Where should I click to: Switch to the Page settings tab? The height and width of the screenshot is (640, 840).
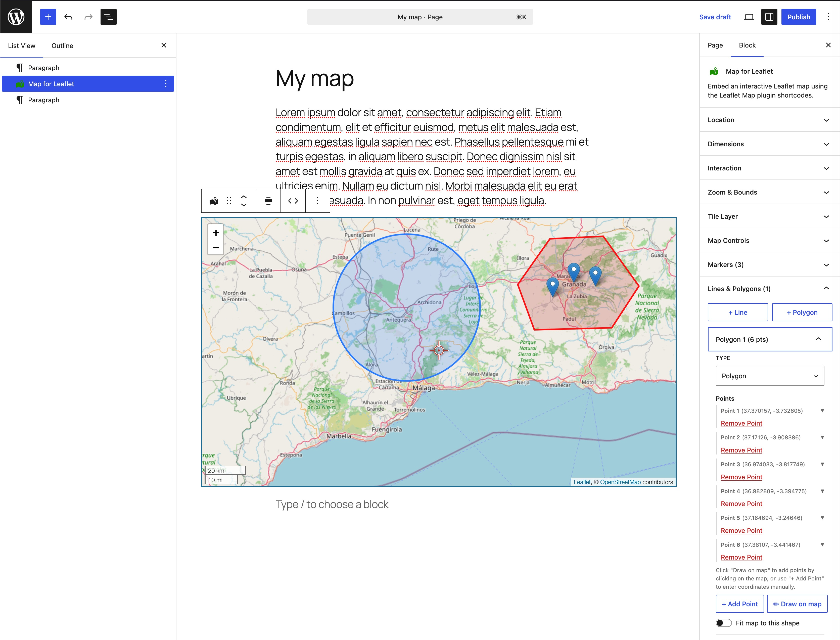click(x=715, y=45)
